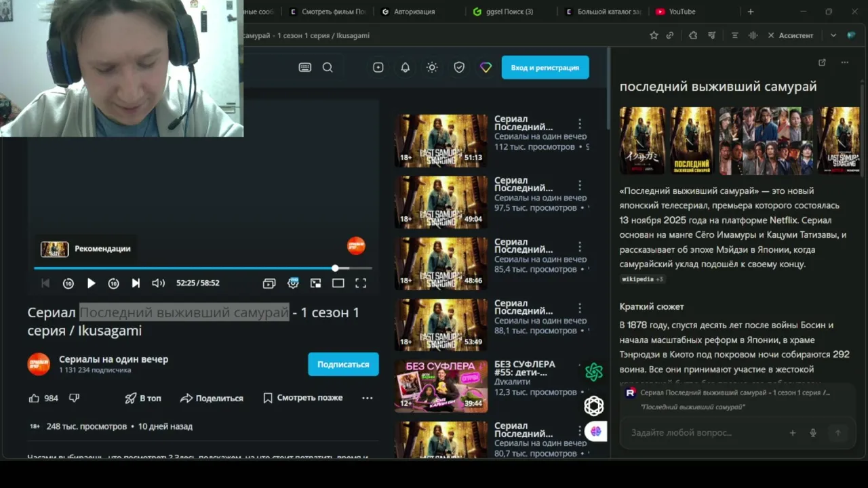Open the Рекомендации overlay in the player
868x488 pixels.
85,249
